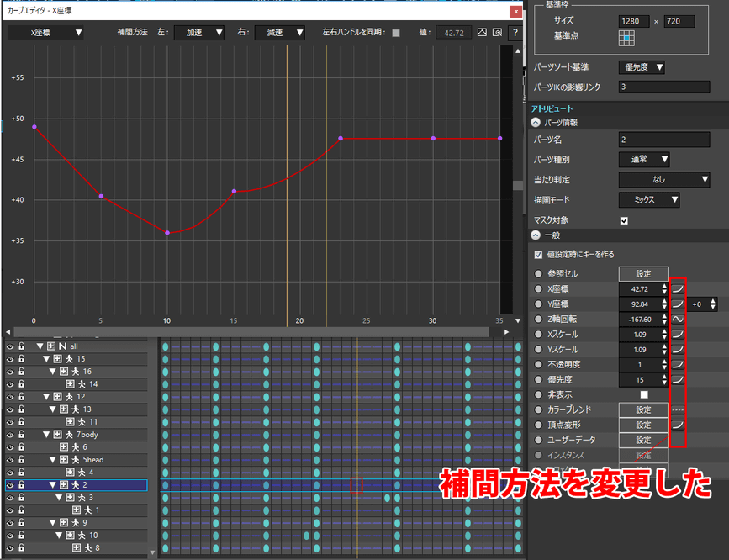
Task: Click the 値 field showing 42.72
Action: point(454,33)
